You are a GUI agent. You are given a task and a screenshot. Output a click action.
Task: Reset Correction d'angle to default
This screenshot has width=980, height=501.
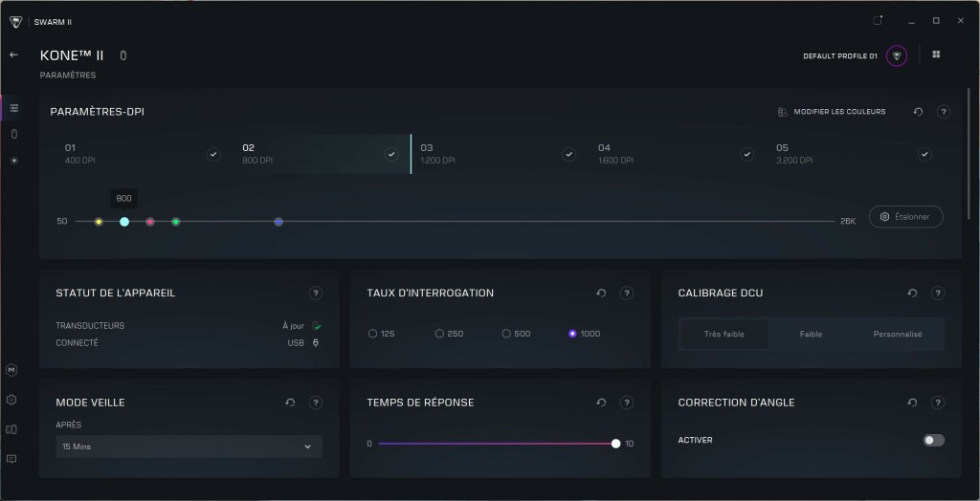(912, 403)
